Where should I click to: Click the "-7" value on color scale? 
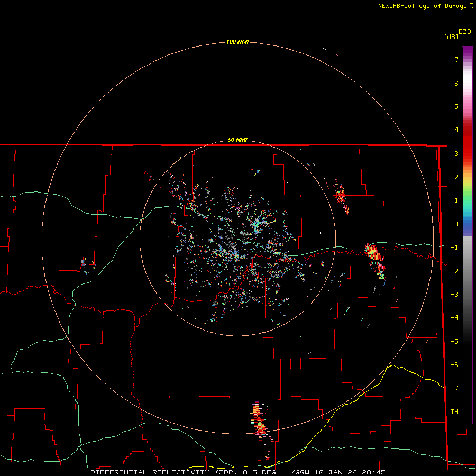[x=454, y=388]
